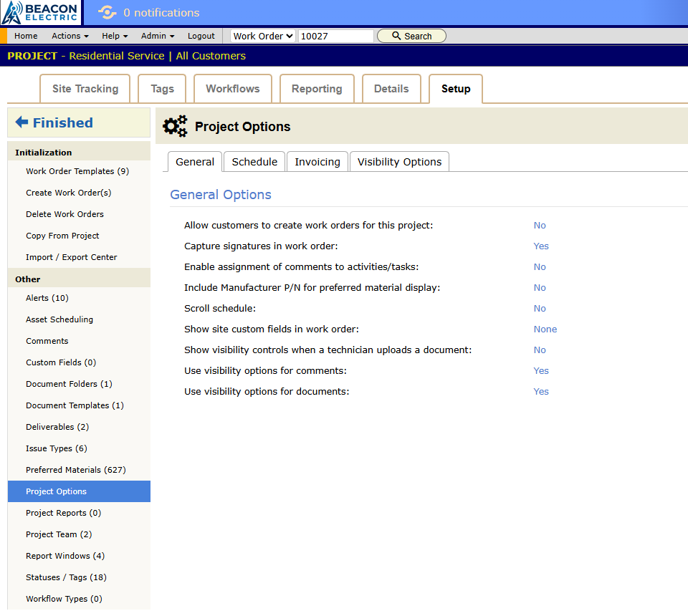The width and height of the screenshot is (688, 616).
Task: Open the notifications indicator icon
Action: [107, 13]
